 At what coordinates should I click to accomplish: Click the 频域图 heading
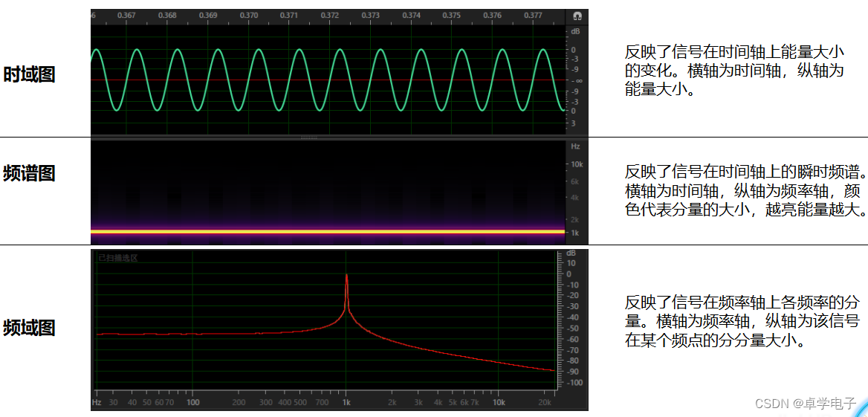click(29, 327)
